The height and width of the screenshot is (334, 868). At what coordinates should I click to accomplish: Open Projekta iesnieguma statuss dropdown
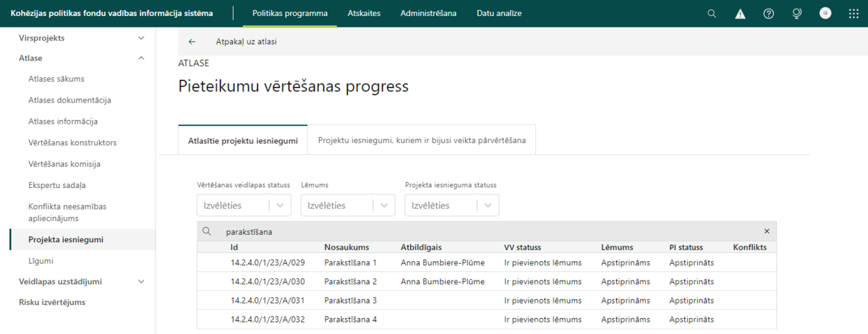point(451,205)
